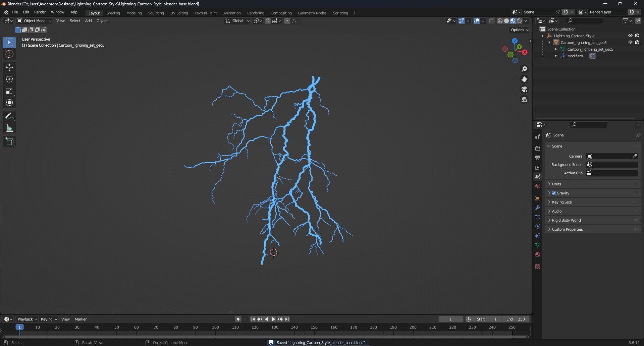Expand the Keying Sets panel
This screenshot has width=644, height=346.
click(593, 202)
